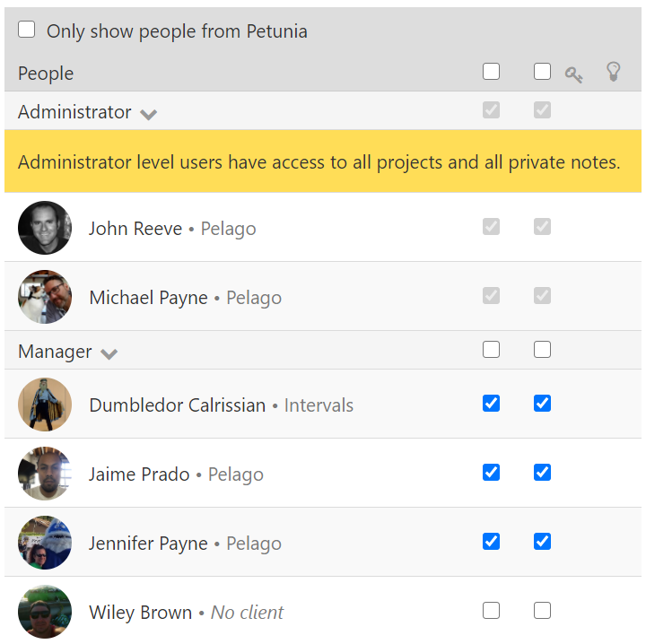The height and width of the screenshot is (644, 646).
Task: Open Dumbledor Calrissian's avatar image
Action: 45,405
